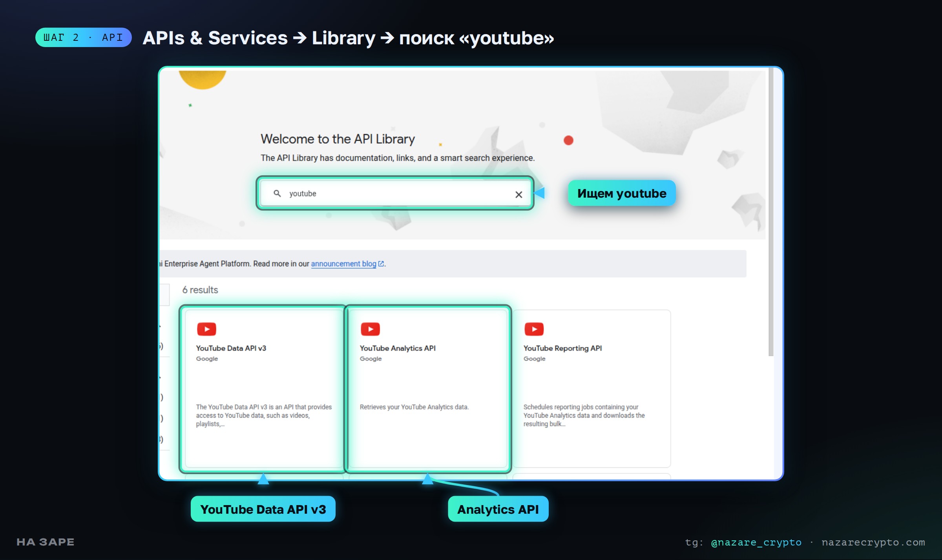Click external-link icon after announcement blog
Viewport: 942px width, 560px height.
coord(381,264)
